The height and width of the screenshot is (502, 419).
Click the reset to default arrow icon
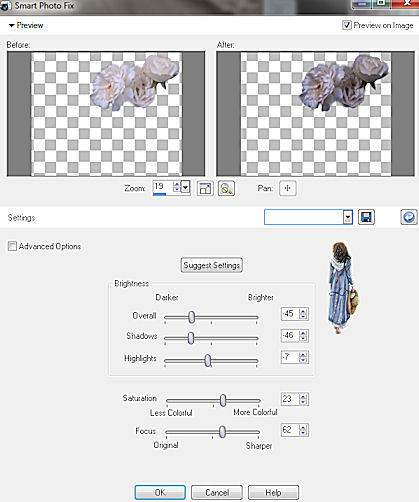pos(409,217)
